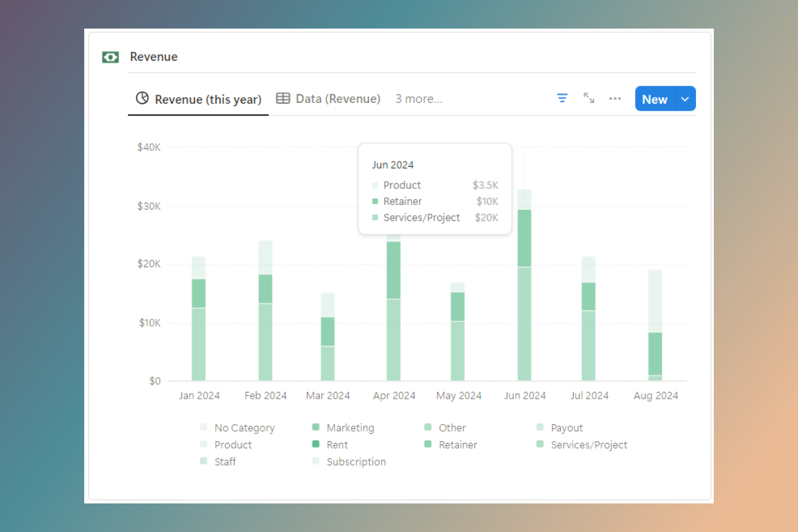Switch to the Data (Revenue) table tab
This screenshot has height=532, width=798.
328,99
